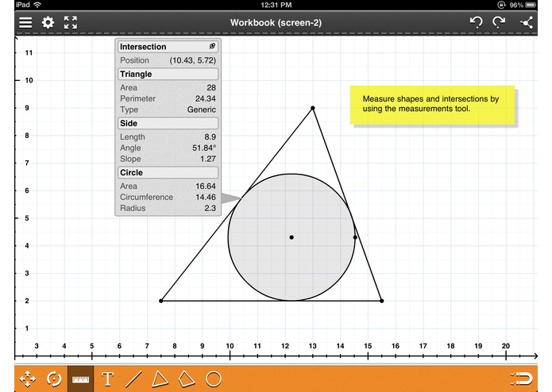Select the quadrilateral shape tool
The height and width of the screenshot is (392, 552).
click(186, 379)
